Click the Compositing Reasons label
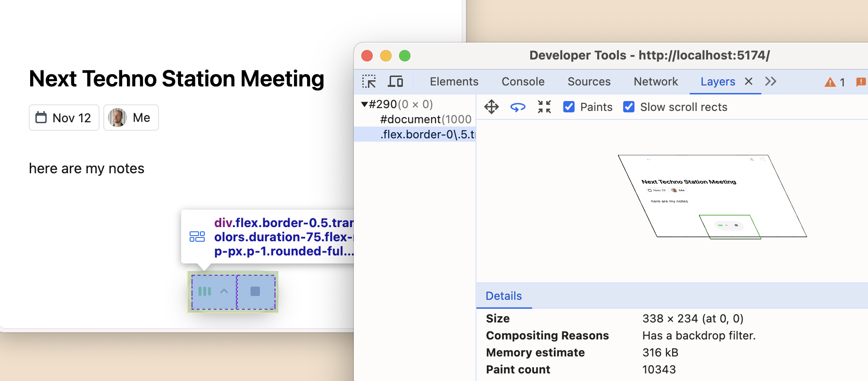This screenshot has height=381, width=868. click(x=547, y=336)
